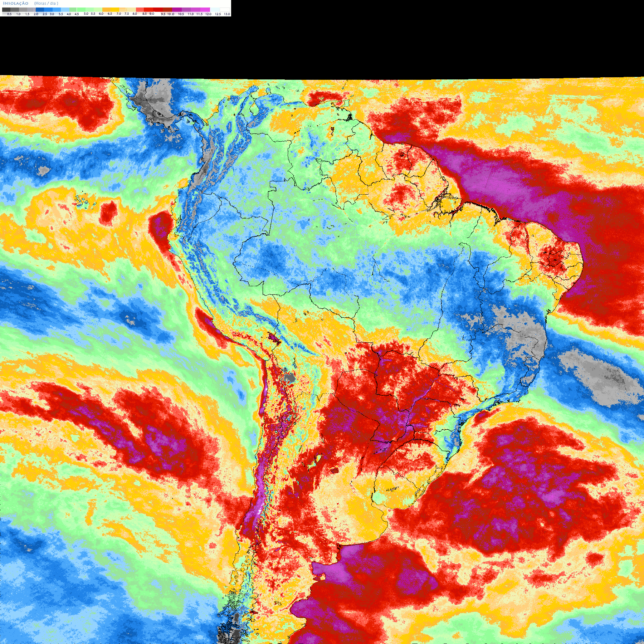Screen dimensions: 644x644
Task: Click the 0.5 legend value
Action: pyautogui.click(x=9, y=14)
